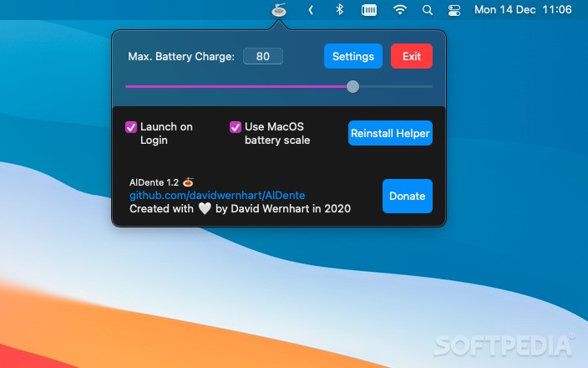This screenshot has width=588, height=368.
Task: Click the left chevron in menu bar
Action: pyautogui.click(x=311, y=10)
